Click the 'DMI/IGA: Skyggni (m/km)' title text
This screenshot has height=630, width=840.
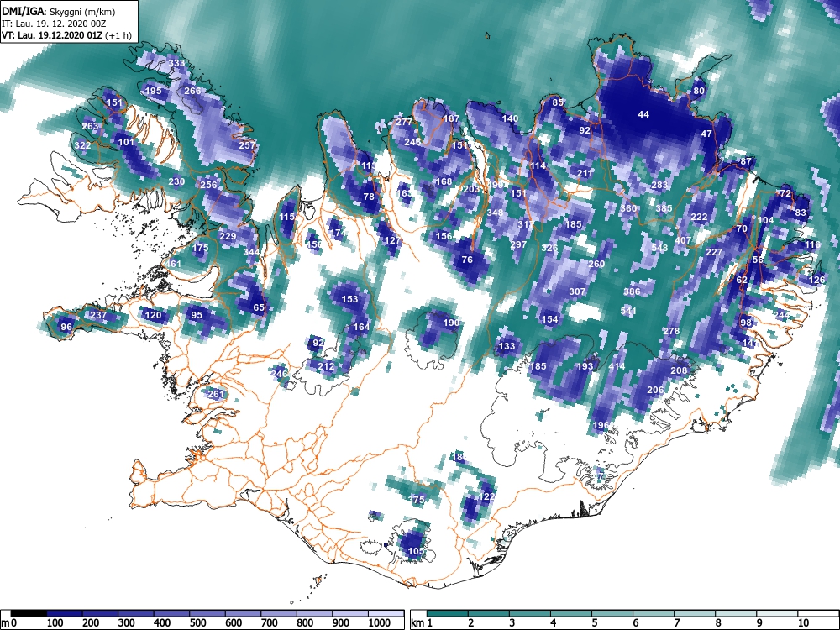pos(59,11)
